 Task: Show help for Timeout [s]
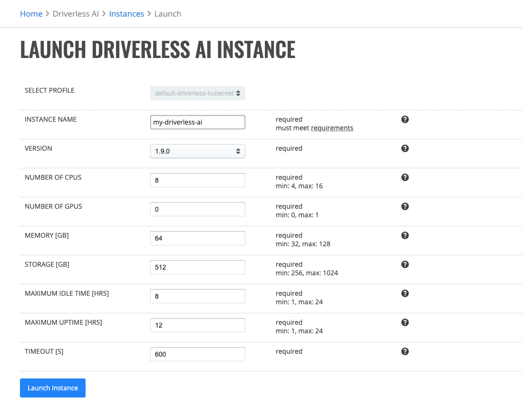click(405, 352)
